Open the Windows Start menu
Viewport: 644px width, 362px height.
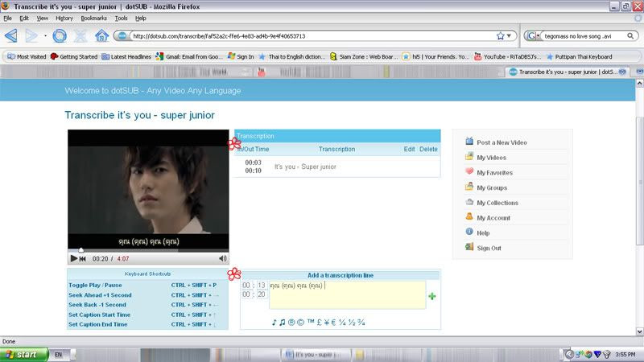[24, 354]
